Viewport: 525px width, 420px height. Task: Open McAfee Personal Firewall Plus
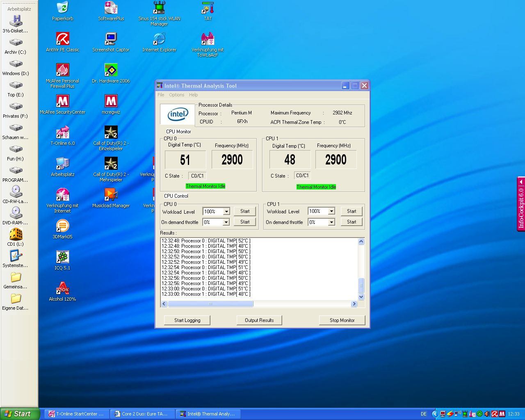point(62,76)
